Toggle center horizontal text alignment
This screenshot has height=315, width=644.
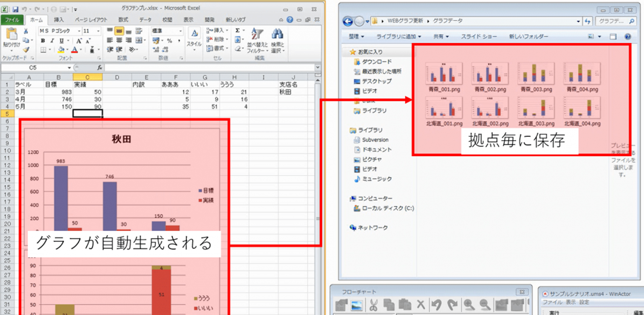click(x=119, y=40)
